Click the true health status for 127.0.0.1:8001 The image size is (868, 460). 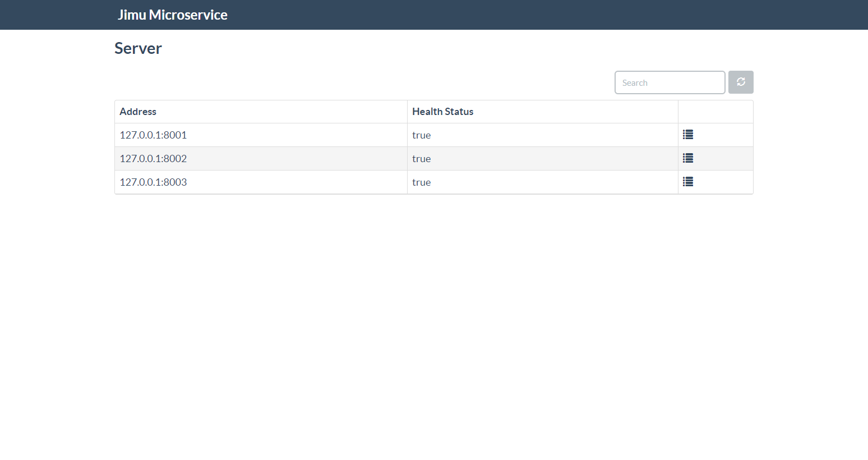point(422,135)
